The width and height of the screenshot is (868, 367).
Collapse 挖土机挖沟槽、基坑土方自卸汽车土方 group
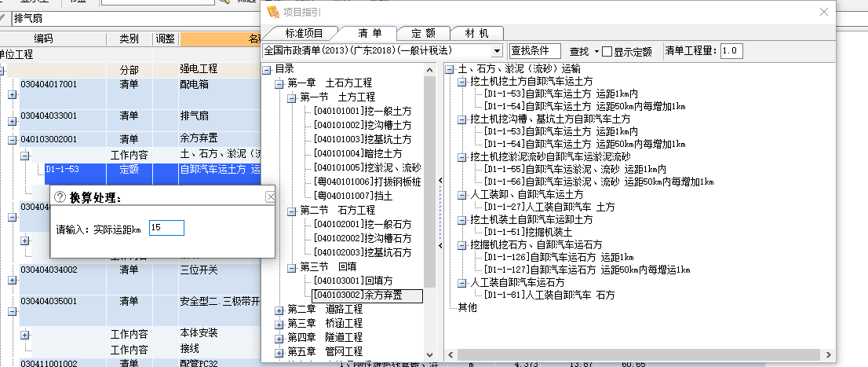coord(461,119)
